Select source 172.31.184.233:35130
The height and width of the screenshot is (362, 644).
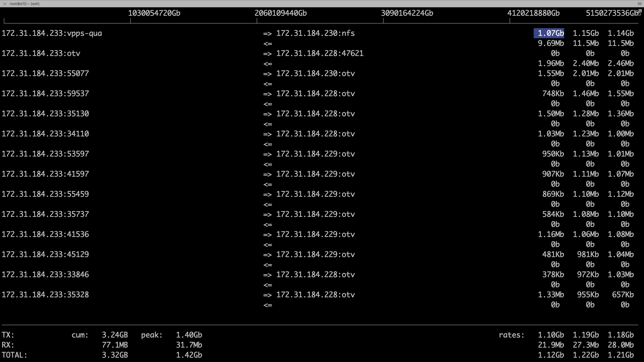point(45,114)
